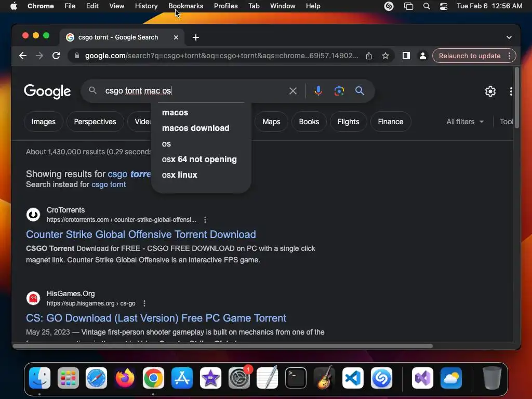The image size is (532, 399).
Task: Submit the search with the magnifier button
Action: (360, 91)
